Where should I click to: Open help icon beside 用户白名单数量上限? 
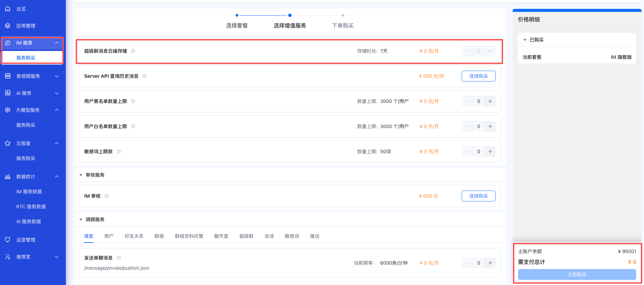pos(133,126)
